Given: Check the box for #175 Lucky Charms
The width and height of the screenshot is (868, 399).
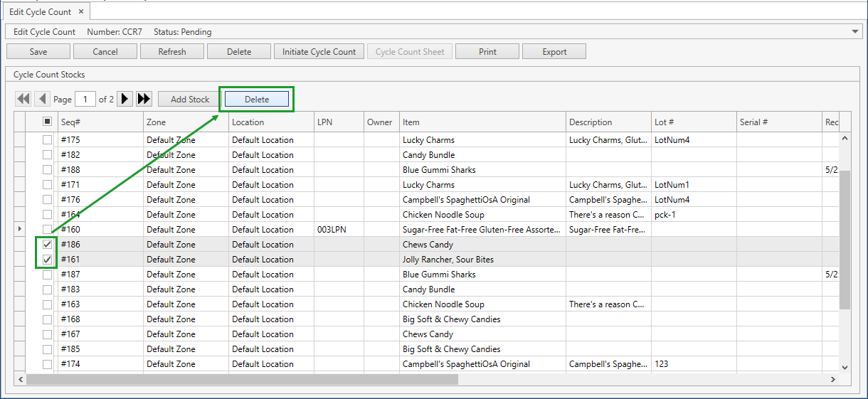Looking at the screenshot, I should tap(47, 140).
